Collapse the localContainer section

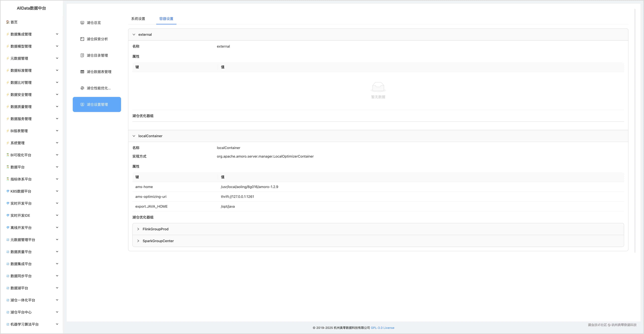point(134,136)
